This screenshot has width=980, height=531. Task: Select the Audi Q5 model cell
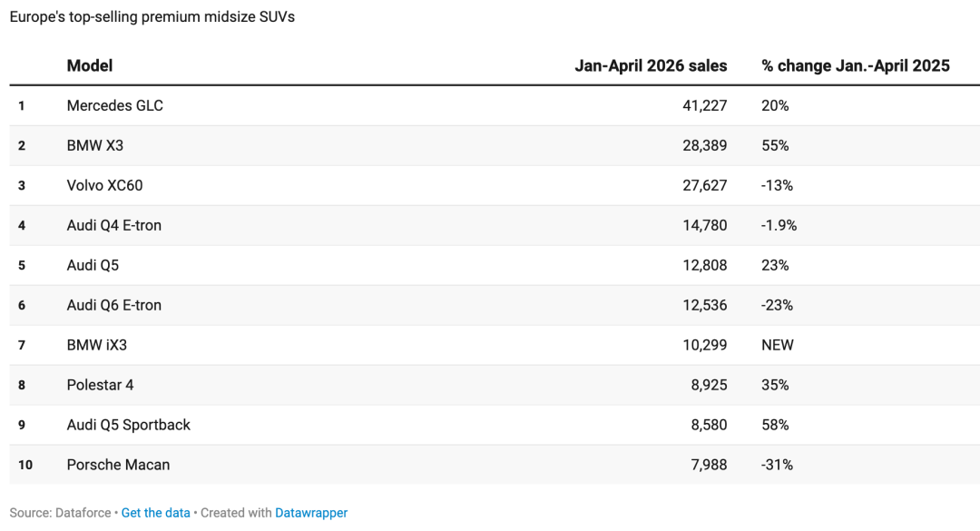93,265
